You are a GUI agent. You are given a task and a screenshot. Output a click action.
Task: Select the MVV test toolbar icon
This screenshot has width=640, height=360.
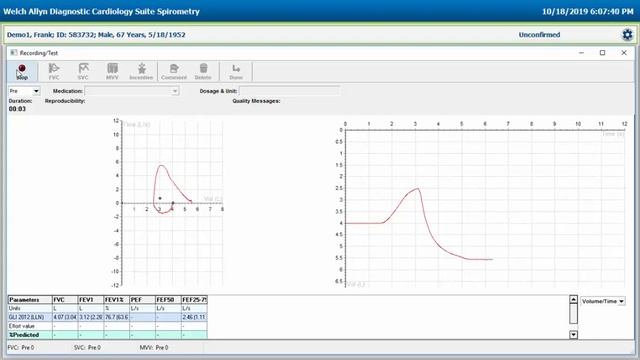coord(112,71)
